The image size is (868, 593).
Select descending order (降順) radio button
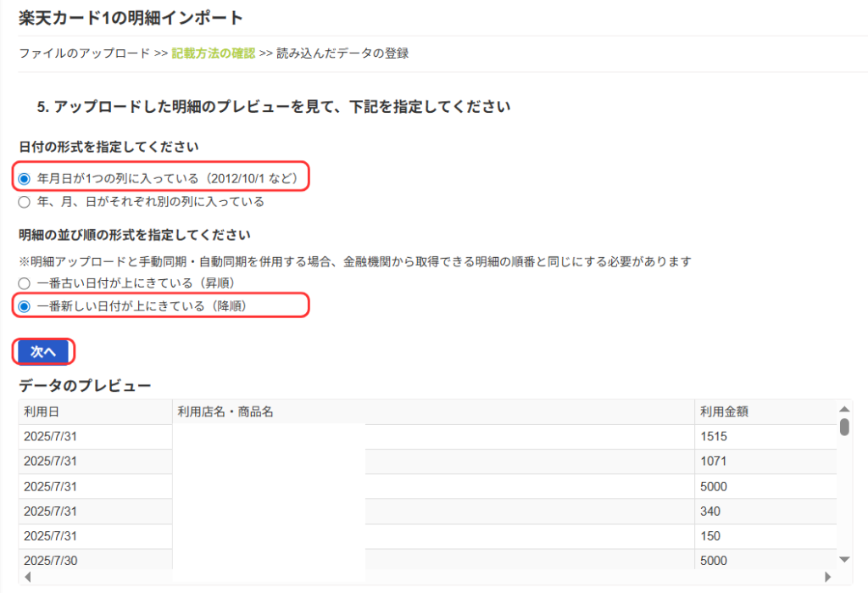point(24,305)
